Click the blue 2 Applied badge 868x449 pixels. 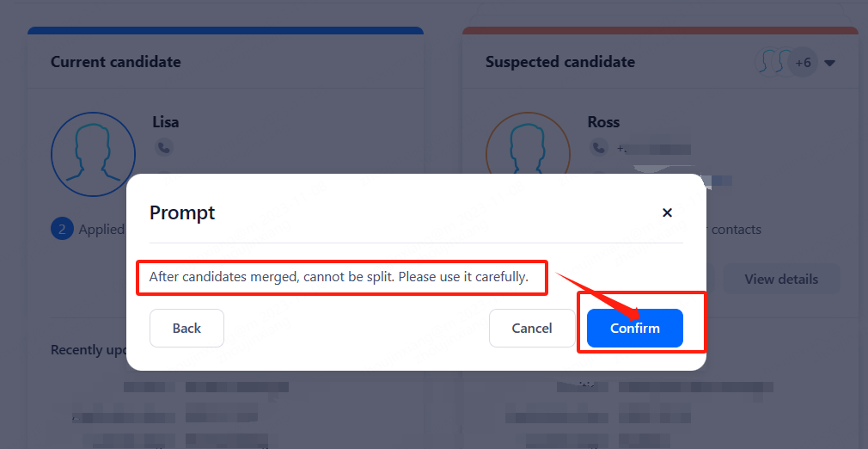pyautogui.click(x=62, y=229)
